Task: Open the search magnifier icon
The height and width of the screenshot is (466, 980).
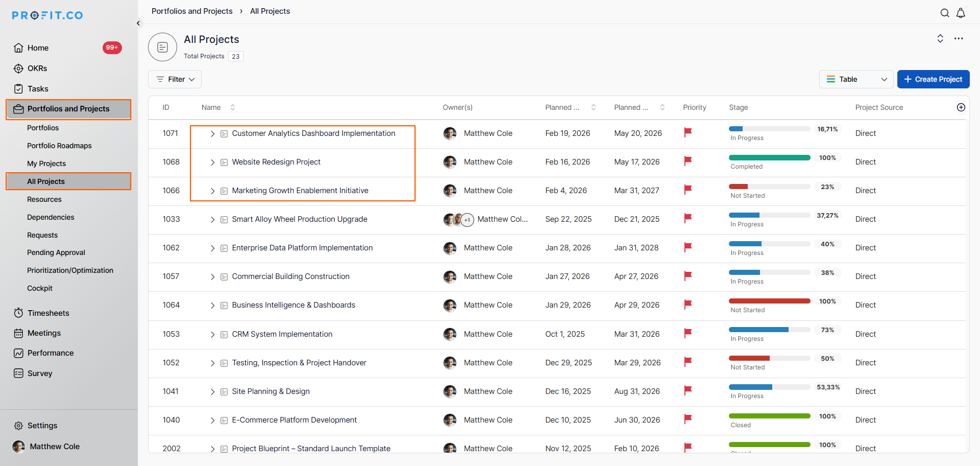Action: (945, 13)
